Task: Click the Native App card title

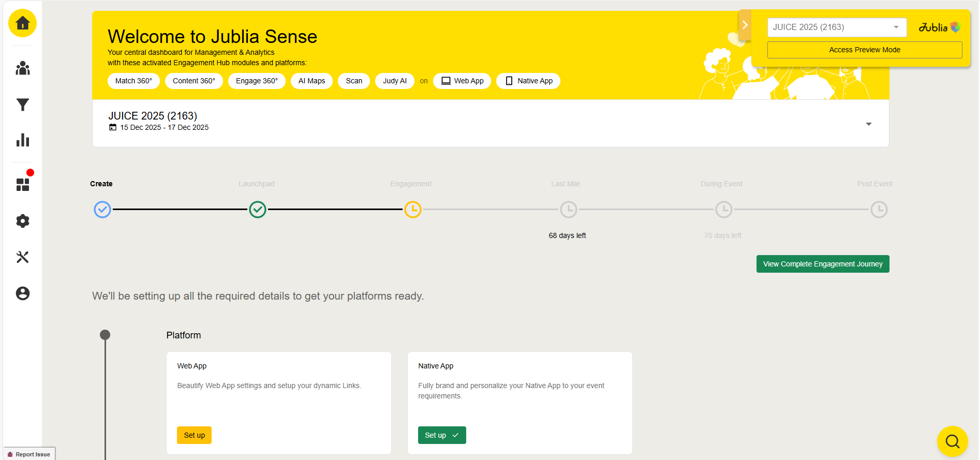Action: tap(436, 366)
